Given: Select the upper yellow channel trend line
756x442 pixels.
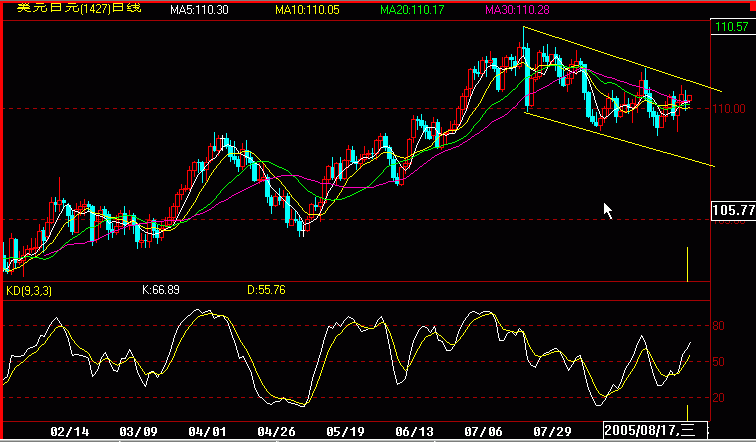Looking at the screenshot, I should (622, 59).
